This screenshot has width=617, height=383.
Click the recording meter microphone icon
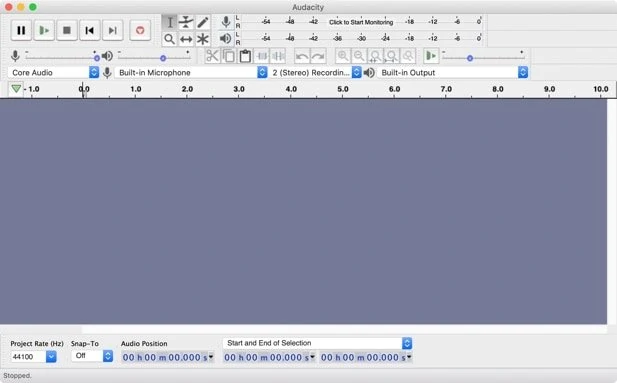[x=226, y=22]
